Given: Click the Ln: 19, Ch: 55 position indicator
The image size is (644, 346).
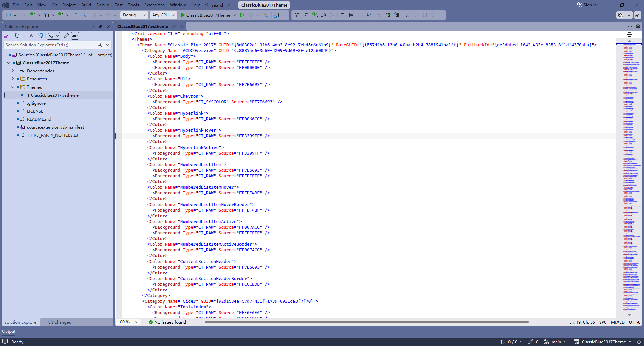Looking at the screenshot, I should tap(582, 322).
